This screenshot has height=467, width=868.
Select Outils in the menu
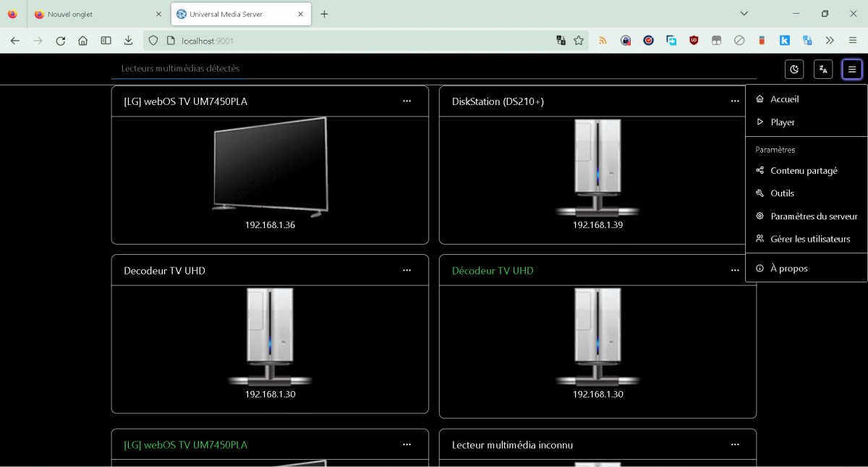pyautogui.click(x=807, y=193)
